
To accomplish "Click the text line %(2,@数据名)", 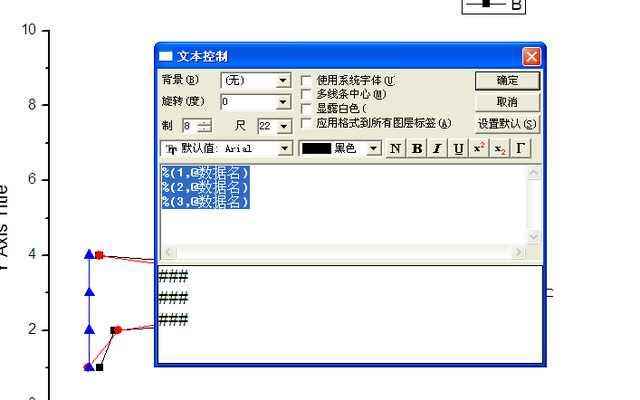I will point(205,187).
